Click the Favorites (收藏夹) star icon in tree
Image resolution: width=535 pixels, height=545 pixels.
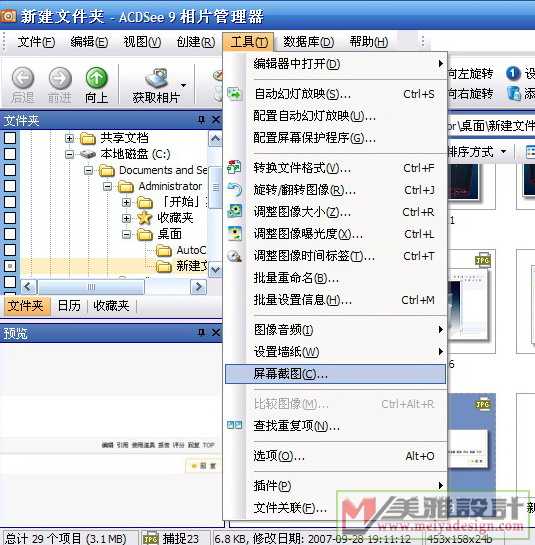click(x=145, y=218)
